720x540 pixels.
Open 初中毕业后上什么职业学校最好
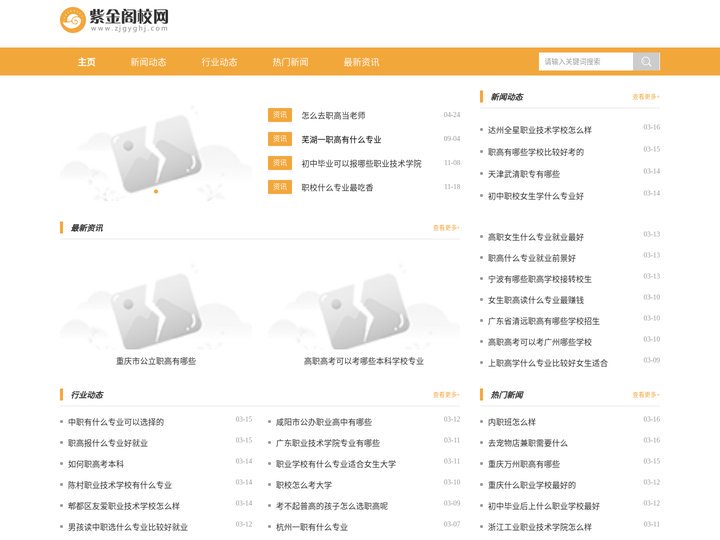click(x=544, y=506)
